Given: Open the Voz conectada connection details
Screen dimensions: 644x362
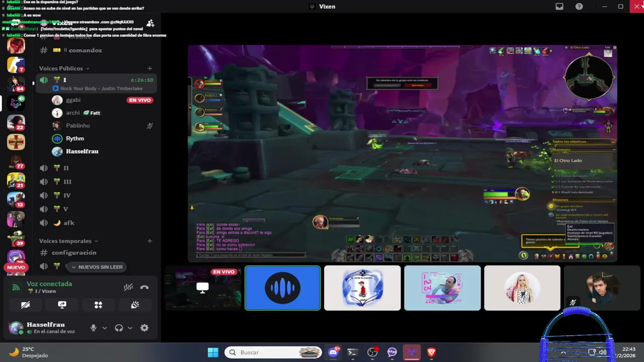Looking at the screenshot, I should [x=49, y=284].
